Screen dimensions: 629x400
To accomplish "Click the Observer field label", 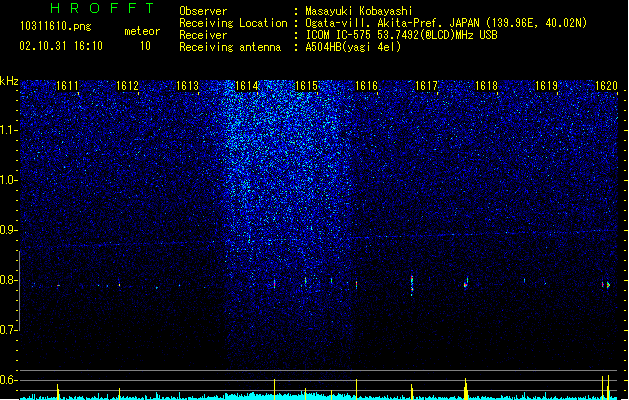I will (203, 11).
